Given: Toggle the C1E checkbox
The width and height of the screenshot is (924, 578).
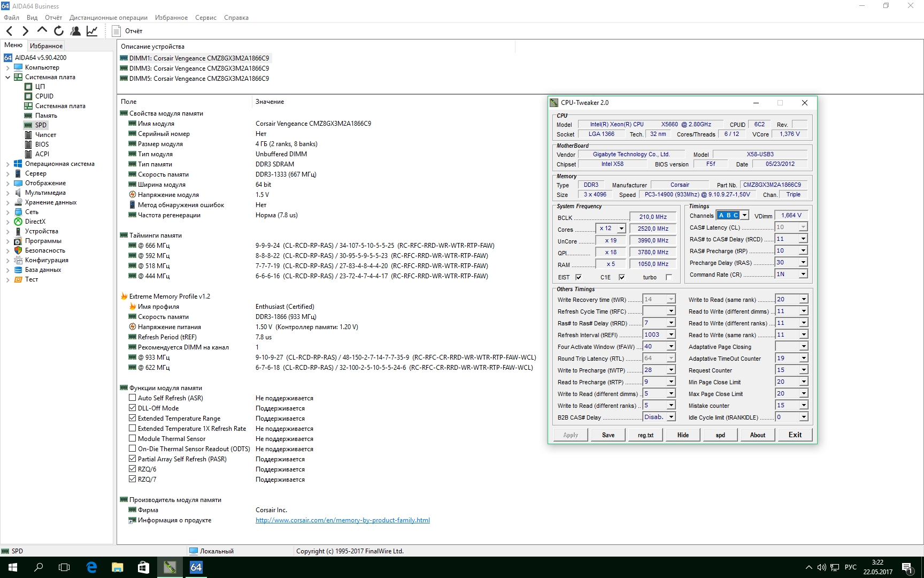Looking at the screenshot, I should pos(621,277).
